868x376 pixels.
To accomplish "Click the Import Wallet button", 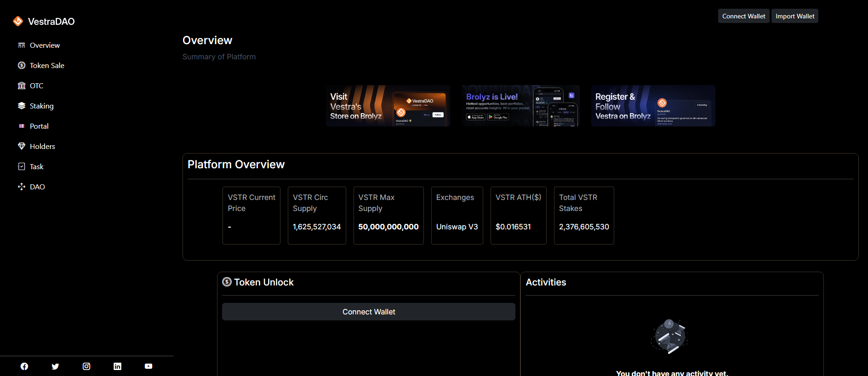I will (x=795, y=16).
